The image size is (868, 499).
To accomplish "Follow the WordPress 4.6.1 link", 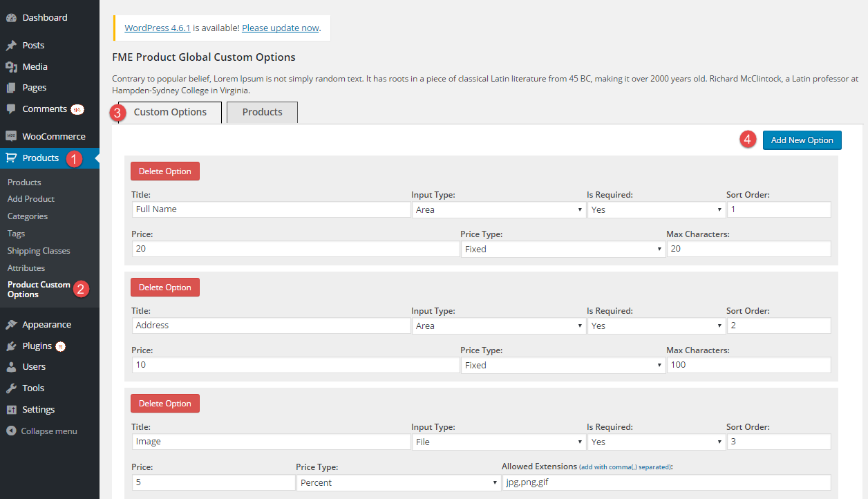I will click(158, 28).
